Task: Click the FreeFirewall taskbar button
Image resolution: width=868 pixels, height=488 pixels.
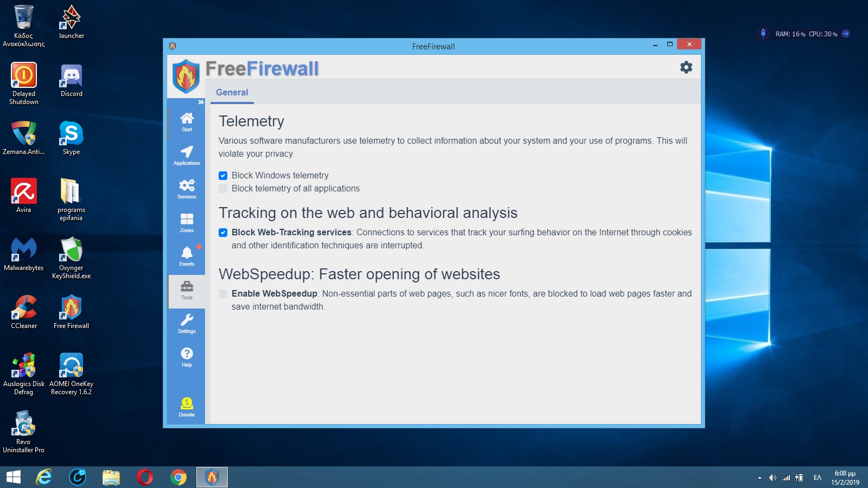Action: tap(212, 477)
